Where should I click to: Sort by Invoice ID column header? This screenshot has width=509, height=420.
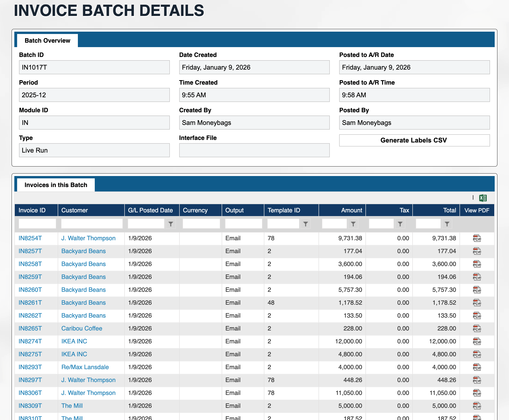[32, 210]
